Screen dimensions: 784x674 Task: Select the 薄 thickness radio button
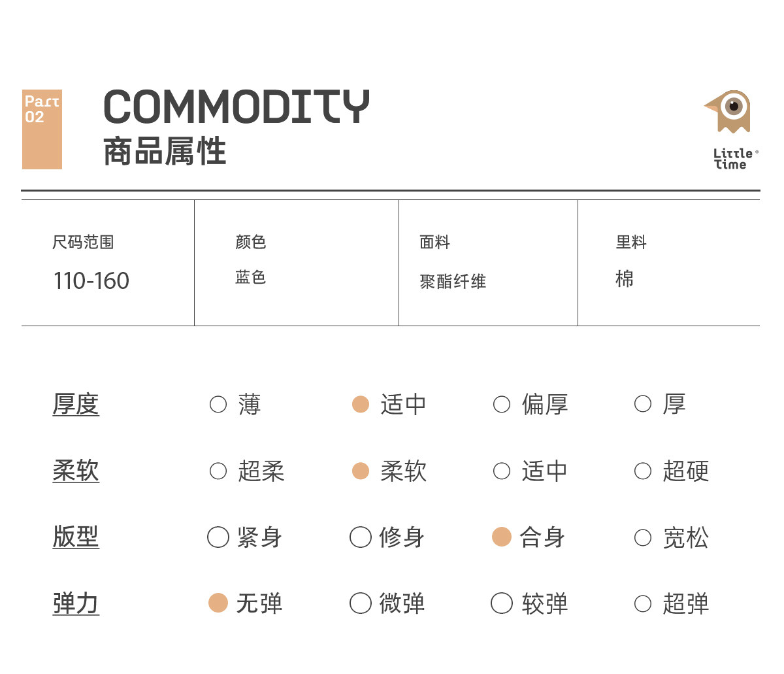[218, 405]
